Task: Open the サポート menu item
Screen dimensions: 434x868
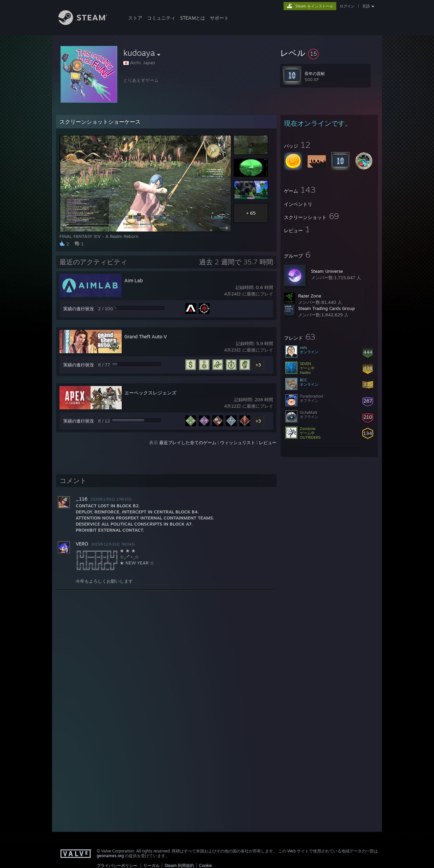Action: 219,18
